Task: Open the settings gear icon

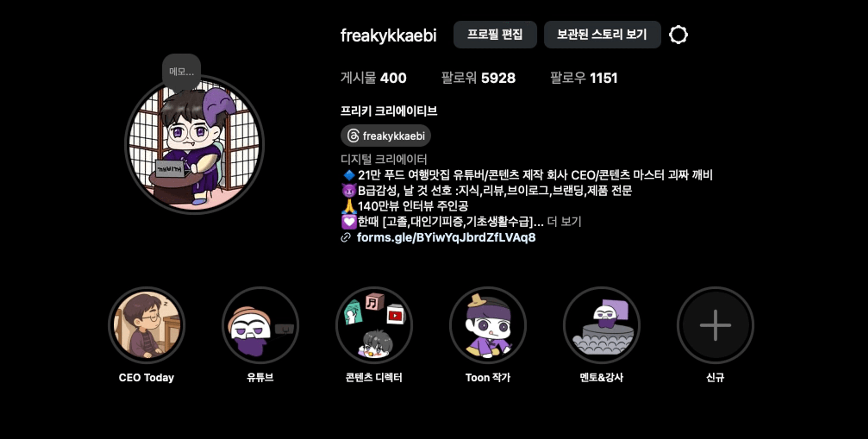Action: [678, 35]
